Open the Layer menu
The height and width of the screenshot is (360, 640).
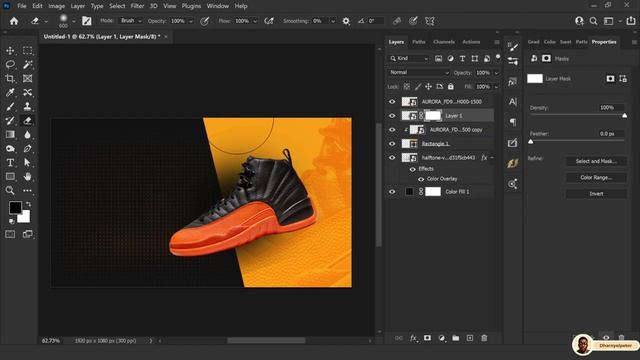tap(78, 6)
